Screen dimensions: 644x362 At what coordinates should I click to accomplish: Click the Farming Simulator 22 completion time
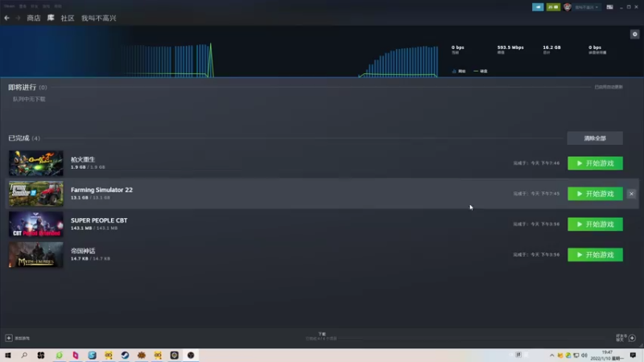[536, 194]
